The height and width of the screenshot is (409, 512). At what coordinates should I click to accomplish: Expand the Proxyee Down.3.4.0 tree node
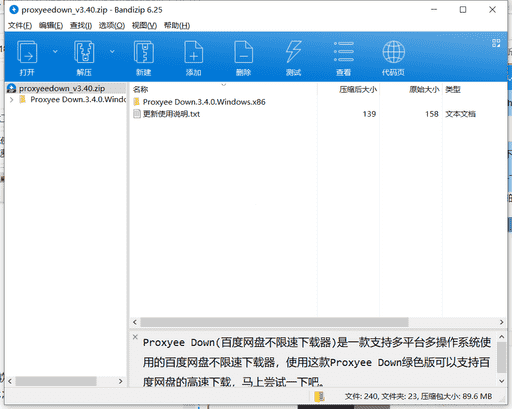pyautogui.click(x=11, y=100)
